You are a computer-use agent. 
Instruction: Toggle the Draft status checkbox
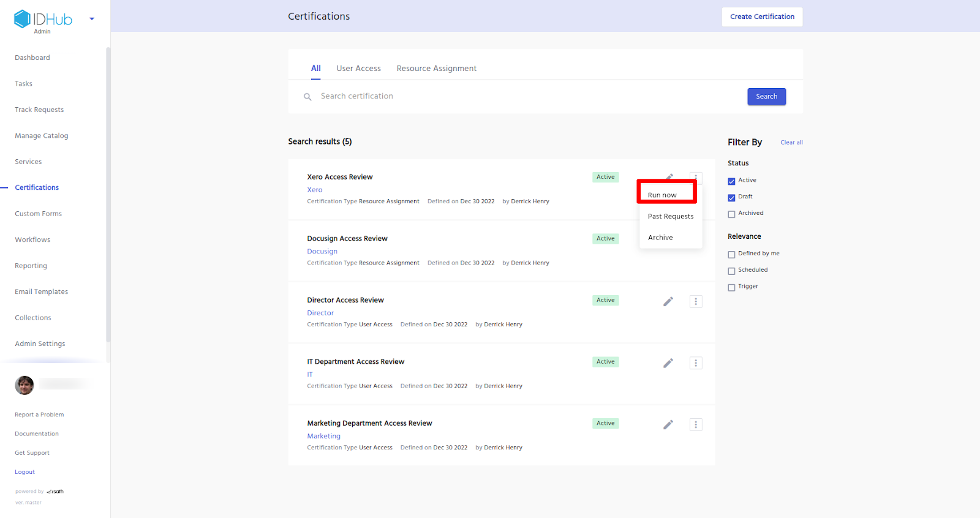[731, 198]
